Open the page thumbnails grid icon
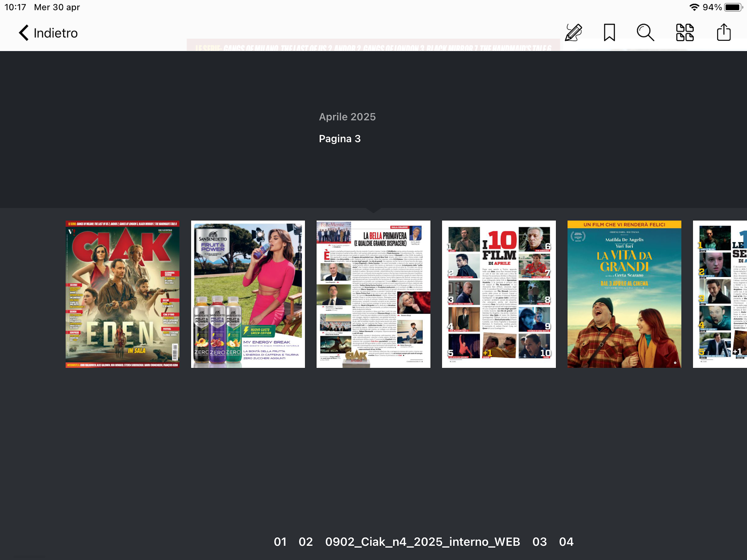 click(685, 33)
